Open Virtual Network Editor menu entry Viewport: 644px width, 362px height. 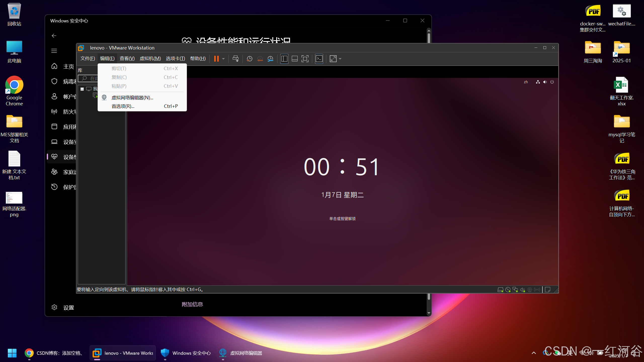click(x=132, y=98)
